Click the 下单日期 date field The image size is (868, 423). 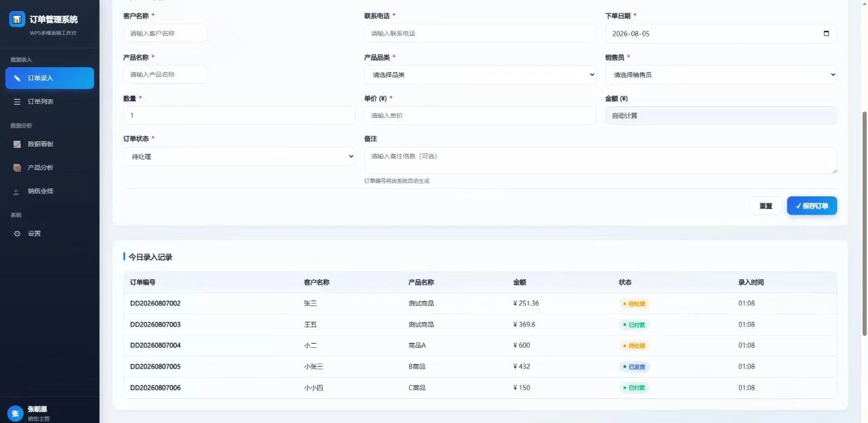[721, 34]
